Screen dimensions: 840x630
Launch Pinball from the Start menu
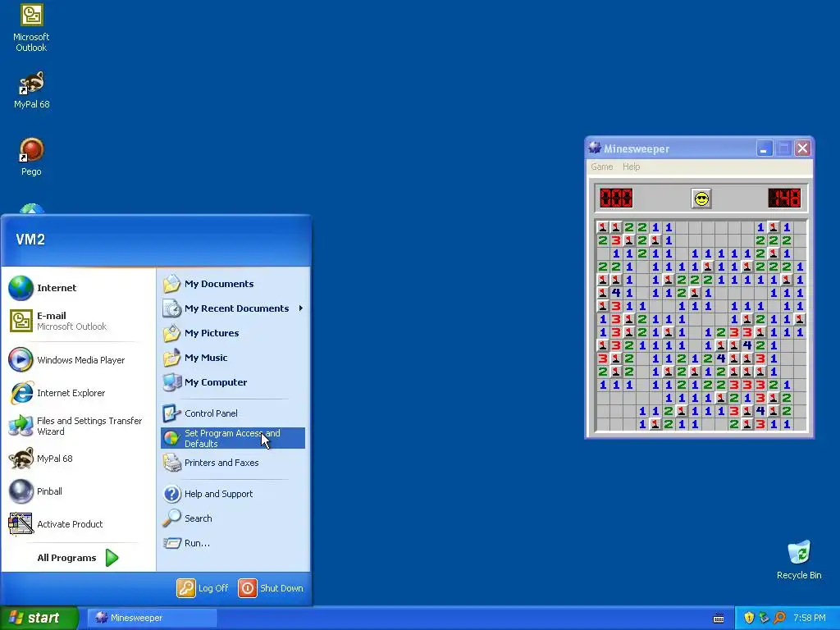click(78, 491)
